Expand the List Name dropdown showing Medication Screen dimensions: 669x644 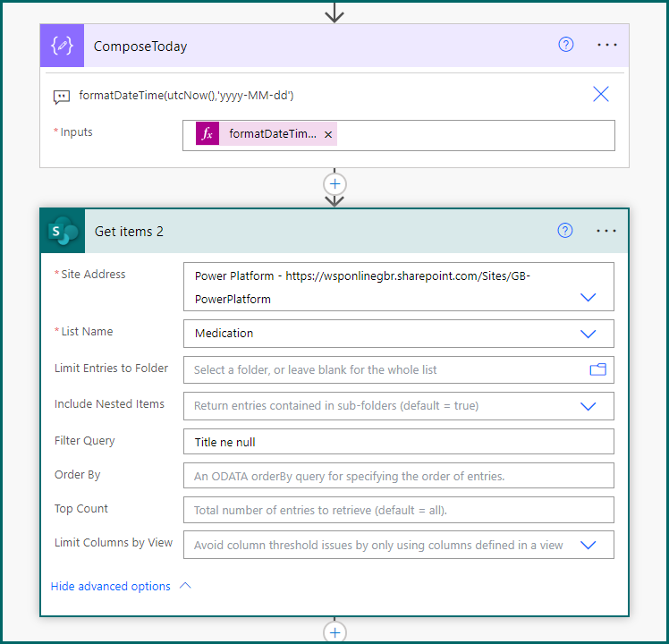pyautogui.click(x=588, y=334)
